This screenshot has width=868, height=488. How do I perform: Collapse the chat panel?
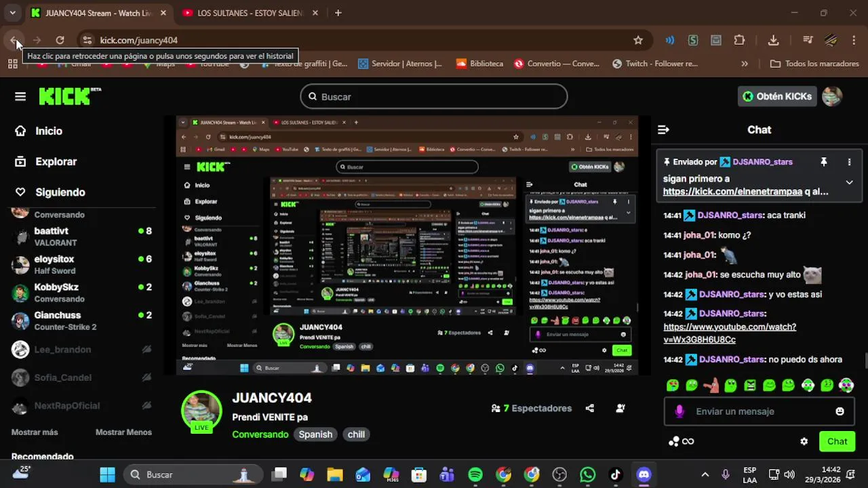coord(664,129)
